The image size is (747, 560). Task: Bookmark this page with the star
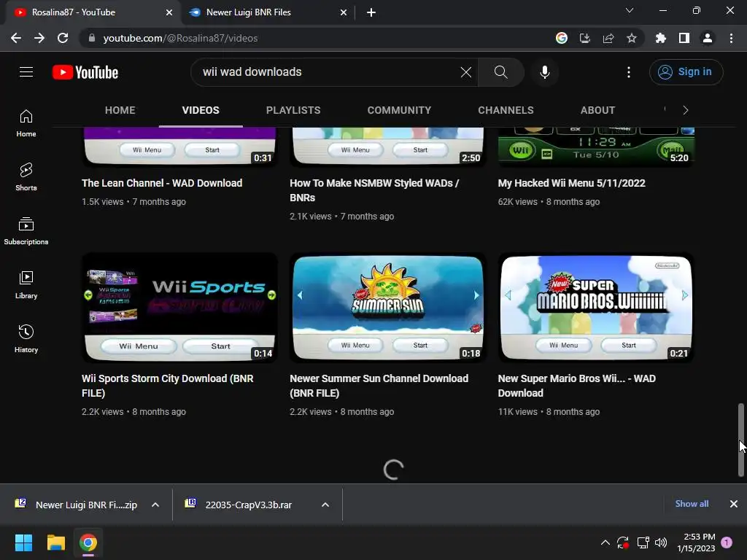(632, 38)
